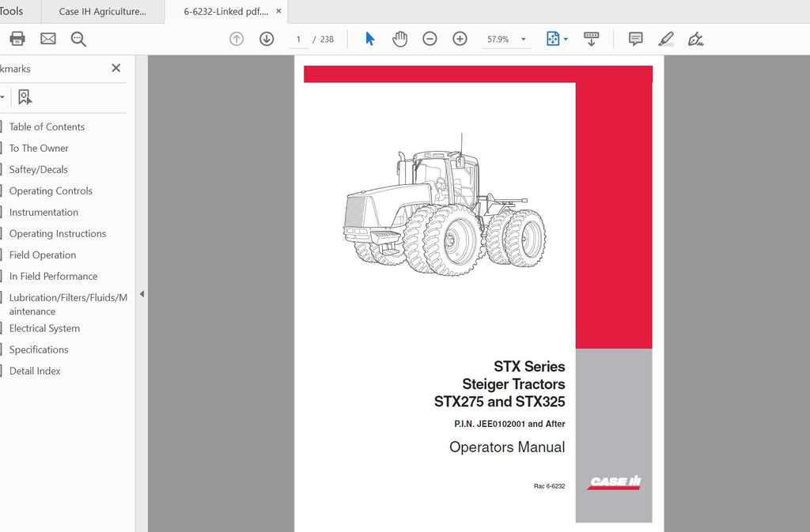
Task: Open the fit page options dropdown
Action: [x=566, y=40]
